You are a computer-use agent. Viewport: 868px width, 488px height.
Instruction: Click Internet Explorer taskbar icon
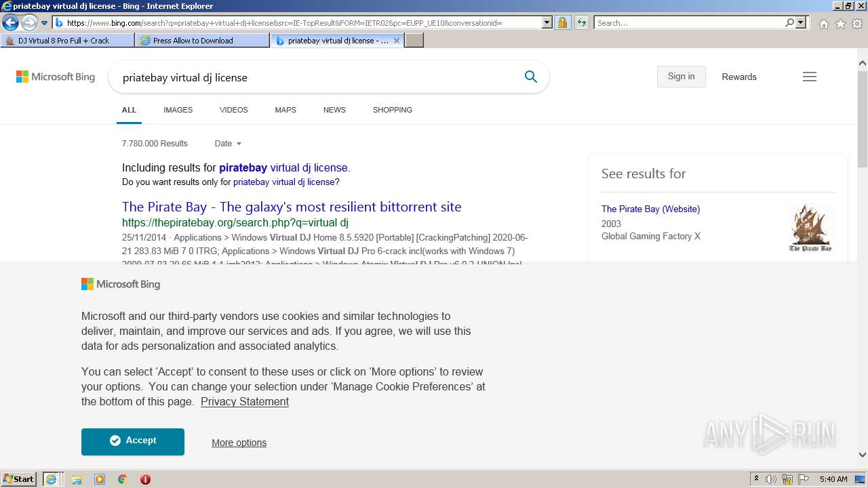(x=53, y=479)
